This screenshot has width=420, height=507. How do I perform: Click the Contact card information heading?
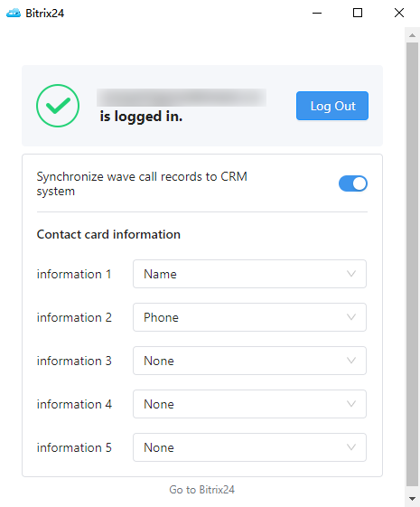(108, 234)
